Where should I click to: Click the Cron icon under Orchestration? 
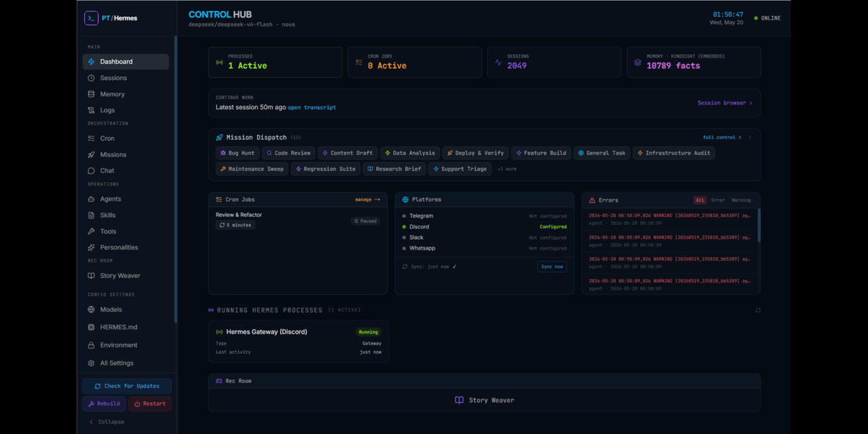(x=92, y=138)
